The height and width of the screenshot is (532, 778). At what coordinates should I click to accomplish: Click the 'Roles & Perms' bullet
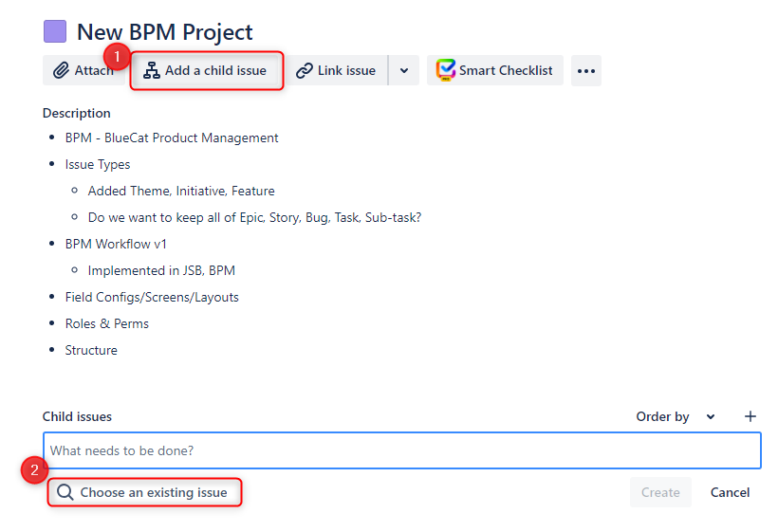(x=106, y=323)
